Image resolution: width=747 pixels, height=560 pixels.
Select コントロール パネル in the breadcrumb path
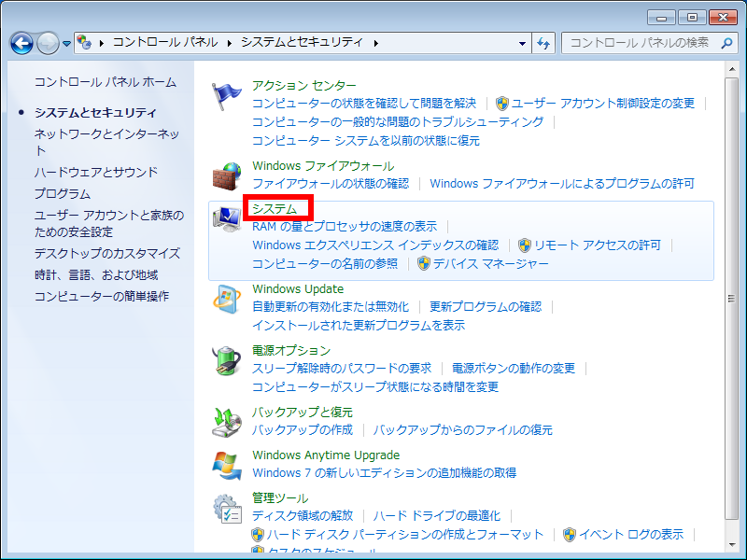[165, 43]
